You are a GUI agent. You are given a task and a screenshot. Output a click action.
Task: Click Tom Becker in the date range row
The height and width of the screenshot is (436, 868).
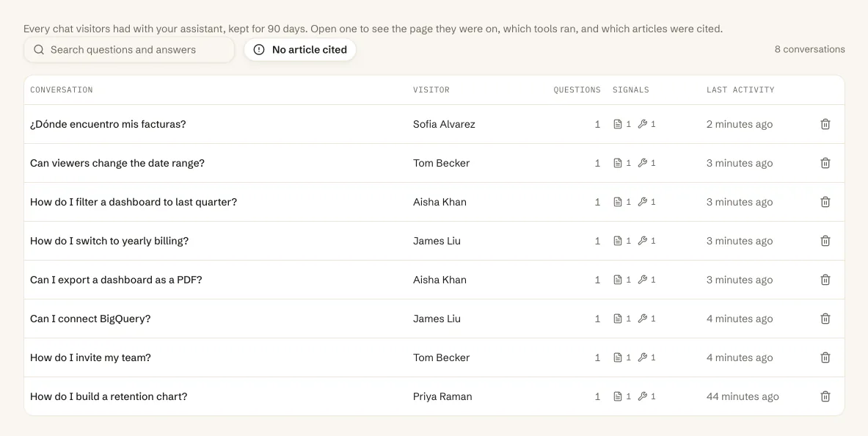point(441,163)
